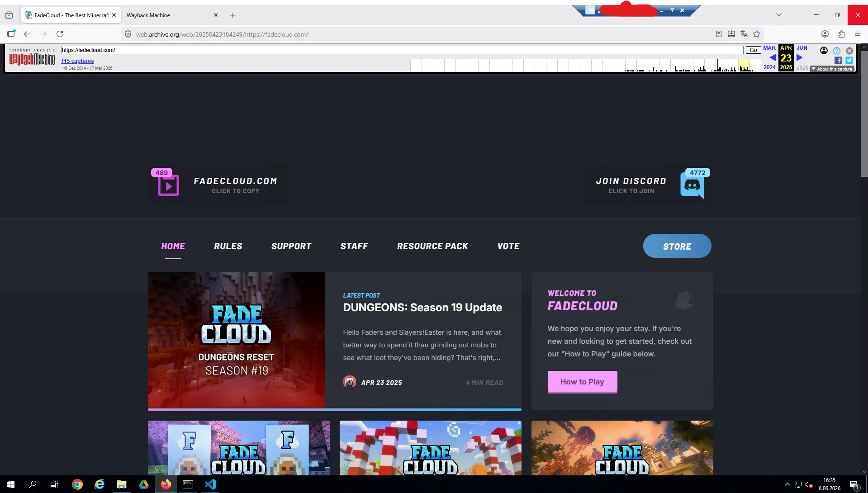Open the extensions puzzle icon

point(841,34)
